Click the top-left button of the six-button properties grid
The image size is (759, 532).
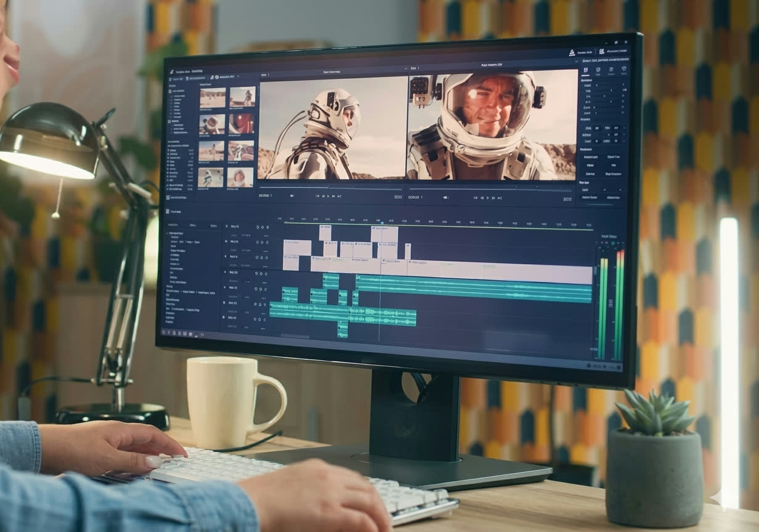590,157
